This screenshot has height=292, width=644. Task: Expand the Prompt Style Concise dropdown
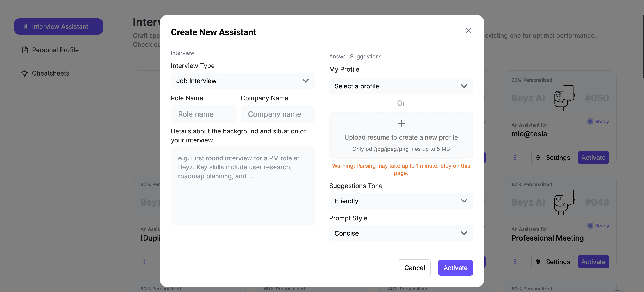[401, 233]
